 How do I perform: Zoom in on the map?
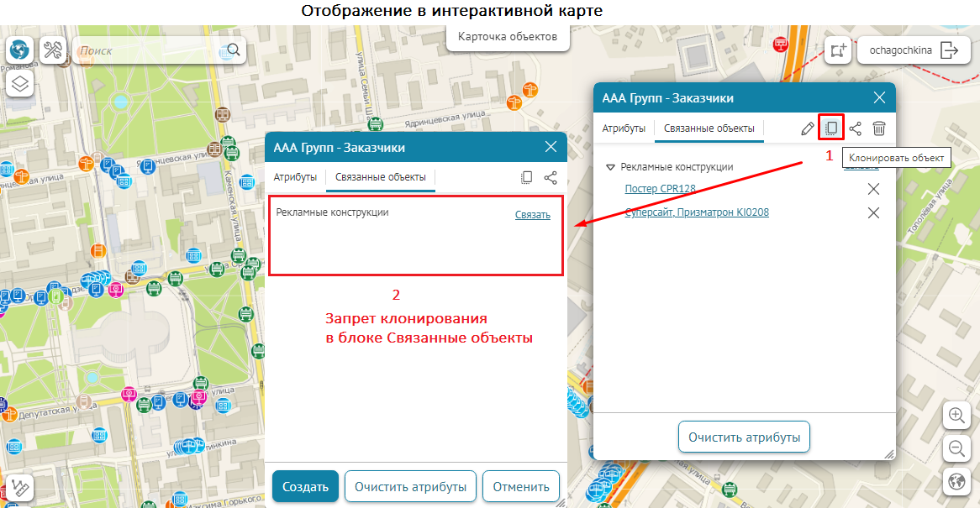point(956,415)
